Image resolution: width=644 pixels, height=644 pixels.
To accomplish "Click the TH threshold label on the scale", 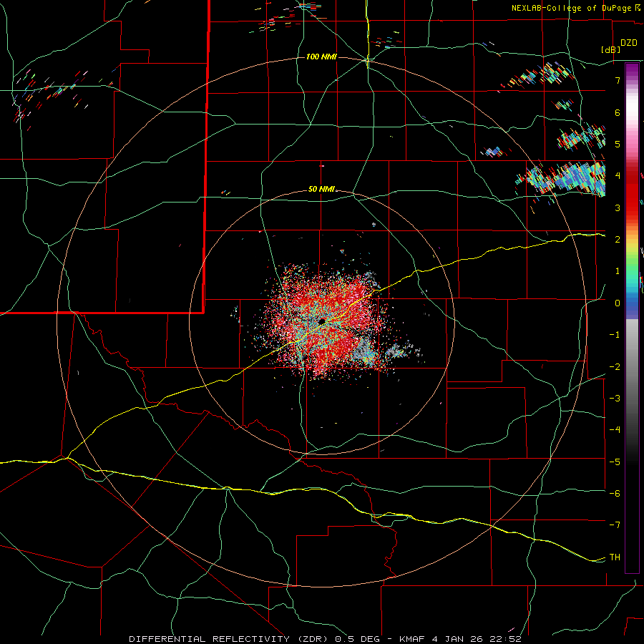I will (615, 557).
